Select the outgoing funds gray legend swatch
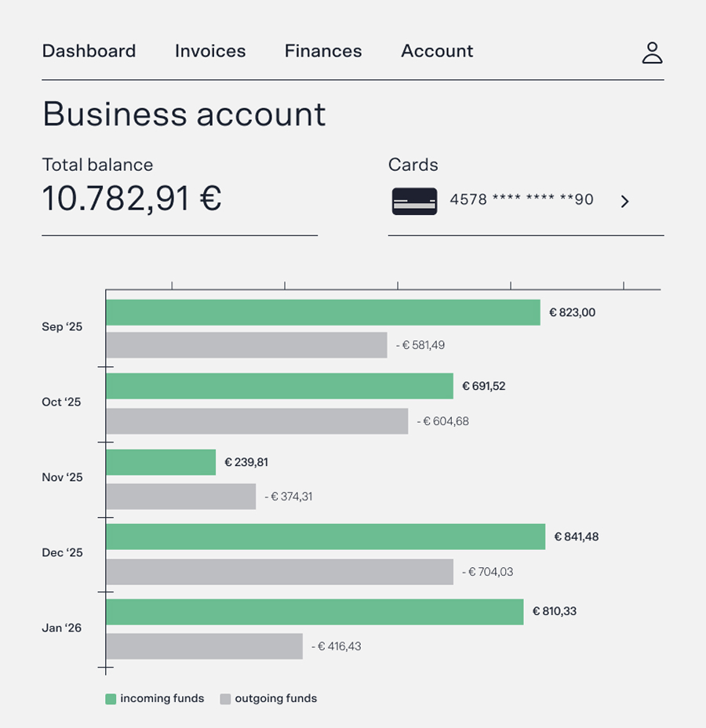The height and width of the screenshot is (728, 706). tap(225, 699)
